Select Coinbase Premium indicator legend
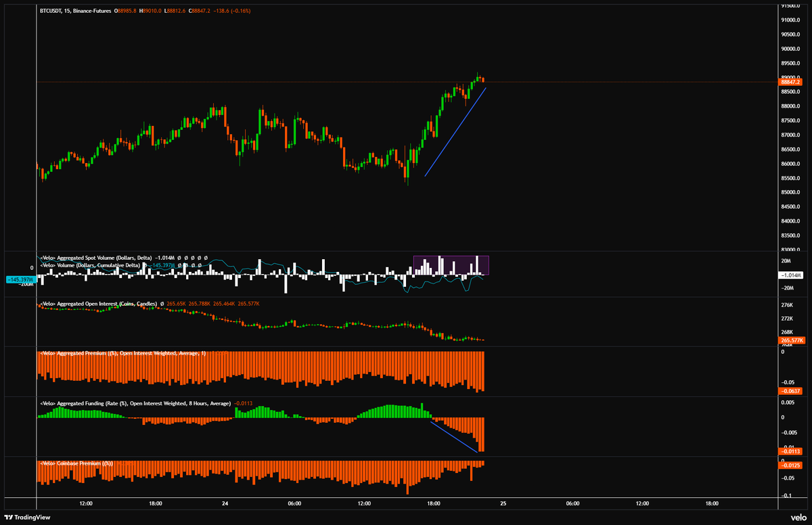The width and height of the screenshot is (812, 525). coord(76,463)
